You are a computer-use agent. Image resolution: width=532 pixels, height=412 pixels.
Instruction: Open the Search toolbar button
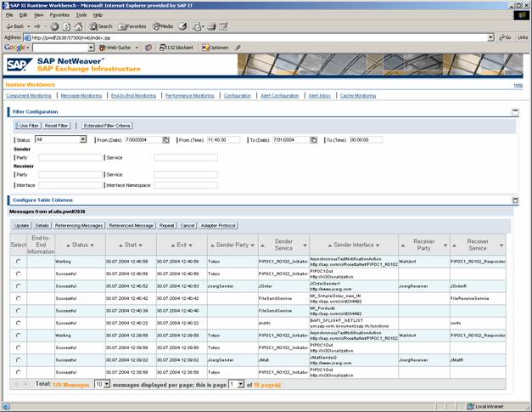pos(101,26)
